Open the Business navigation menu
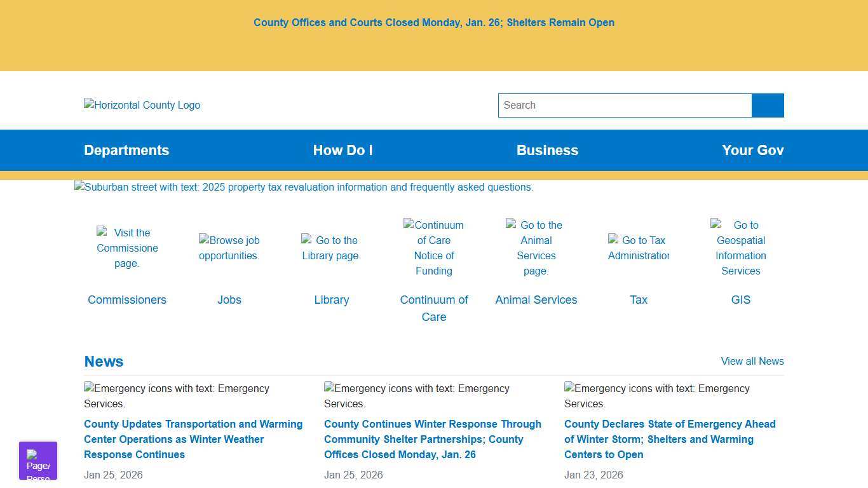Screen dimensions: 868x488 click(547, 151)
